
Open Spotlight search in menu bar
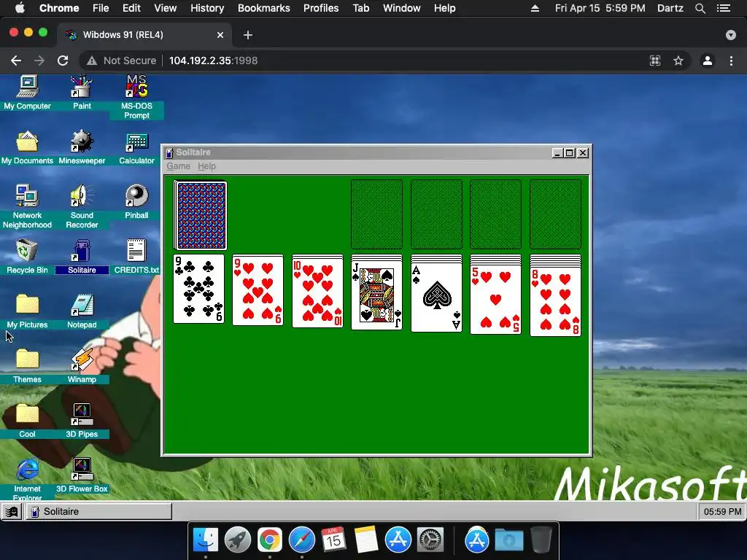click(x=700, y=8)
